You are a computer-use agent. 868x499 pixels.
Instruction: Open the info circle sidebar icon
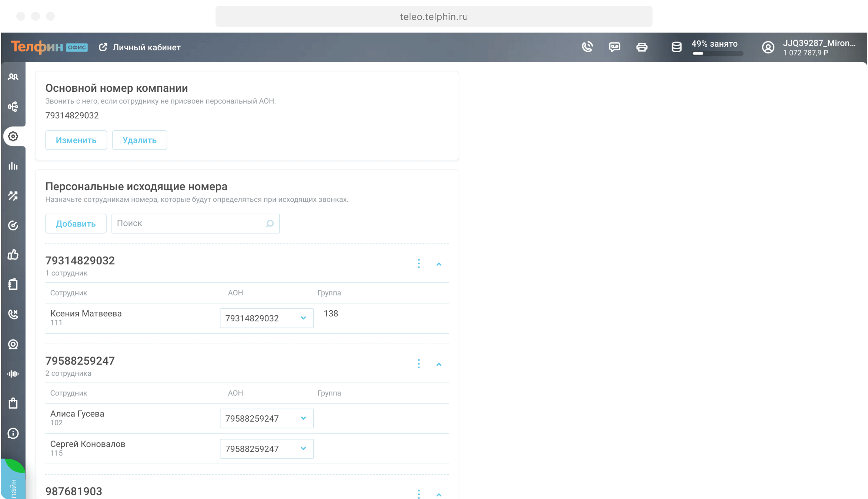click(x=13, y=433)
